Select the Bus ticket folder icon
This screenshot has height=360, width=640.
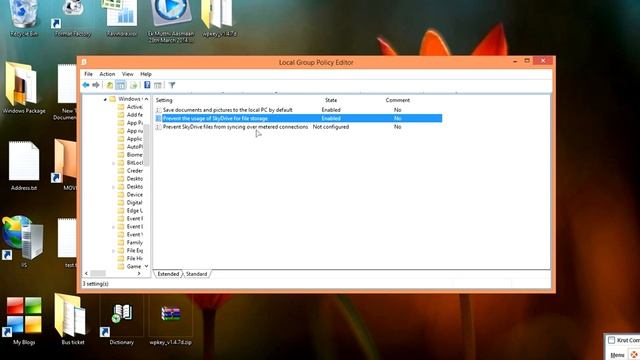[73, 319]
